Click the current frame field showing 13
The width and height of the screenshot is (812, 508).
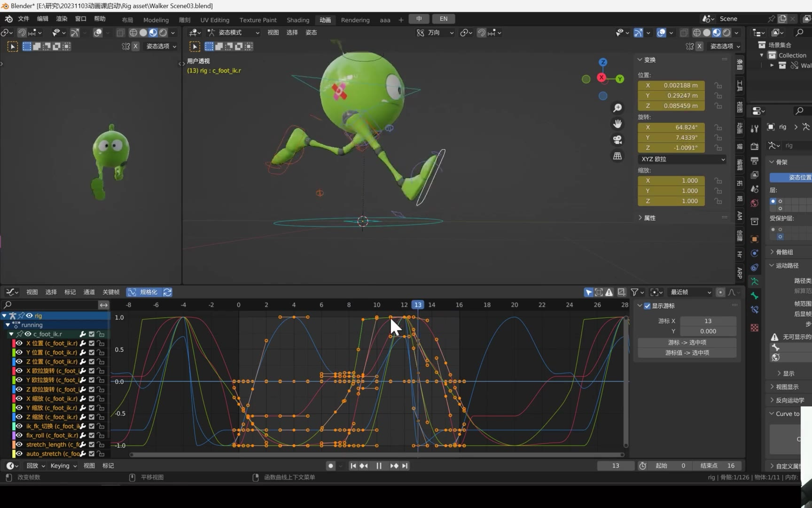tap(616, 466)
